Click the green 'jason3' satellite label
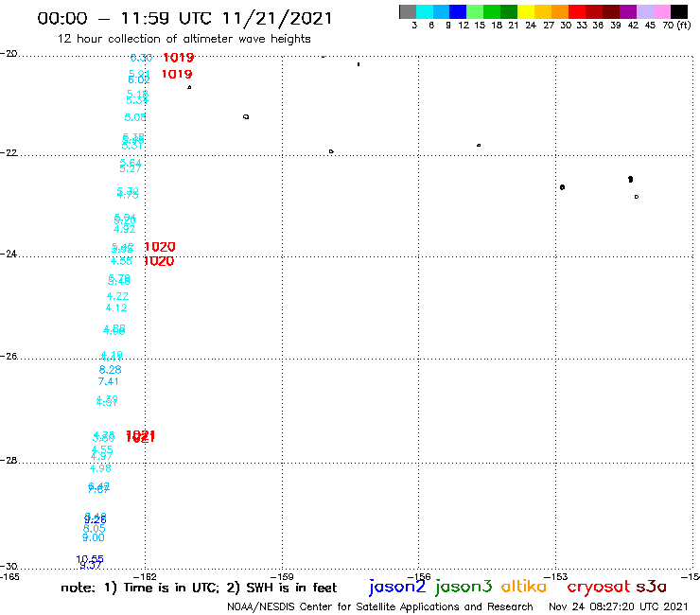The image size is (700, 615). (x=464, y=587)
